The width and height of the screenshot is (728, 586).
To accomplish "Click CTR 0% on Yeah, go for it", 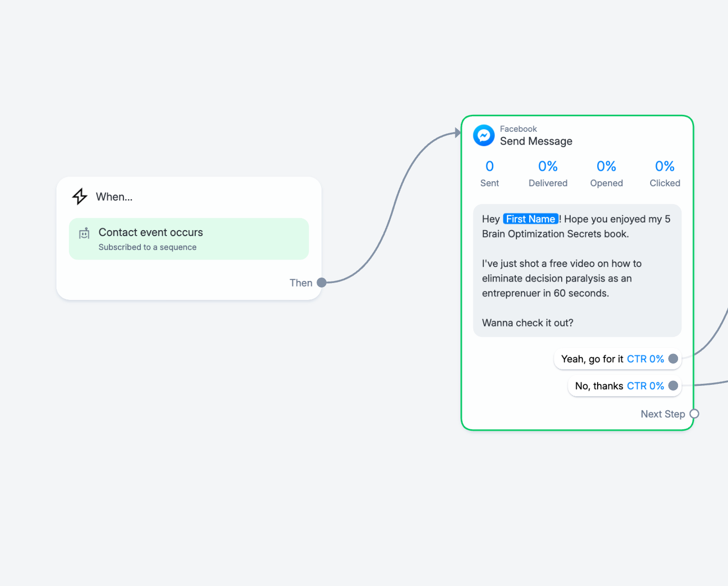I will click(x=646, y=359).
